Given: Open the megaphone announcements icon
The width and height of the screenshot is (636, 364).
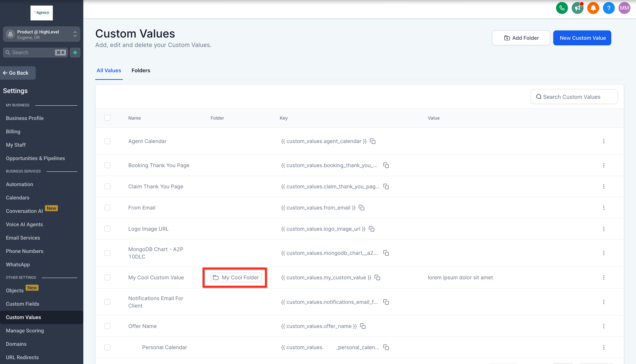Looking at the screenshot, I should (577, 8).
